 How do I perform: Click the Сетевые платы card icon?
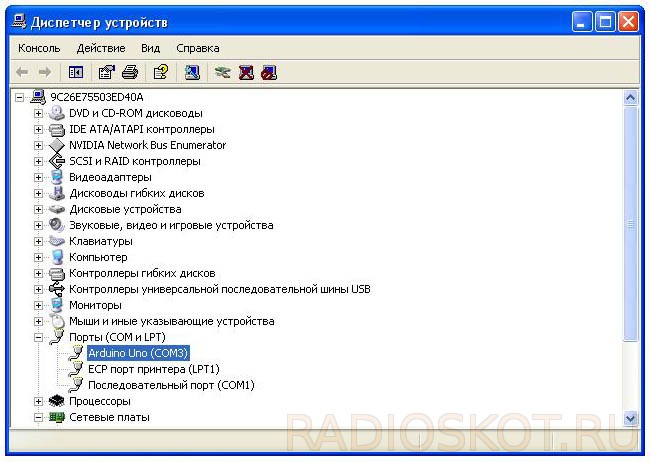(57, 417)
